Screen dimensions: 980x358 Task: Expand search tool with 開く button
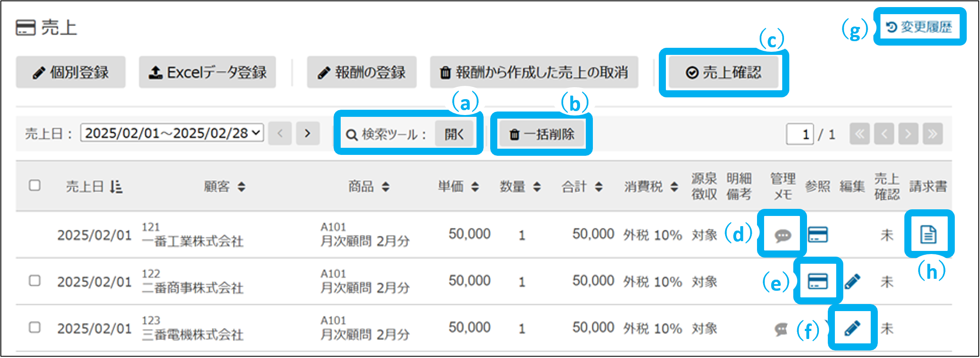454,134
